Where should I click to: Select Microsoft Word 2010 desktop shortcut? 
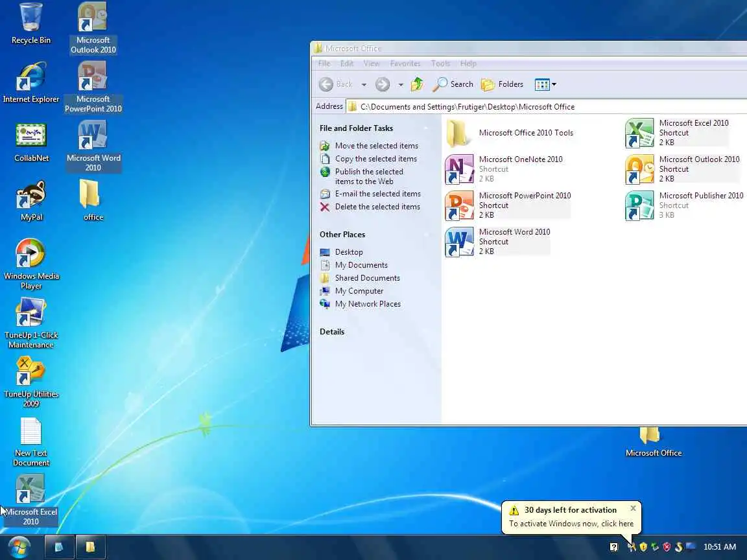coord(93,146)
